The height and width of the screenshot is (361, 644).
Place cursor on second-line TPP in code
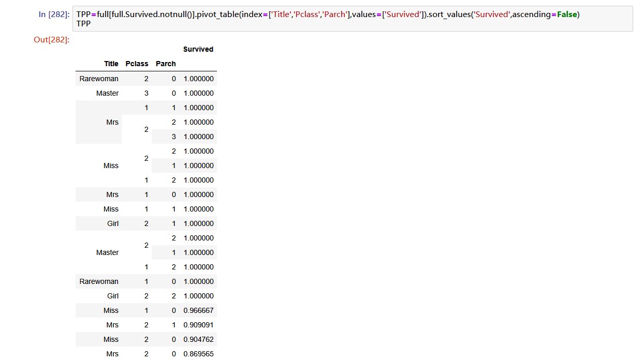83,23
